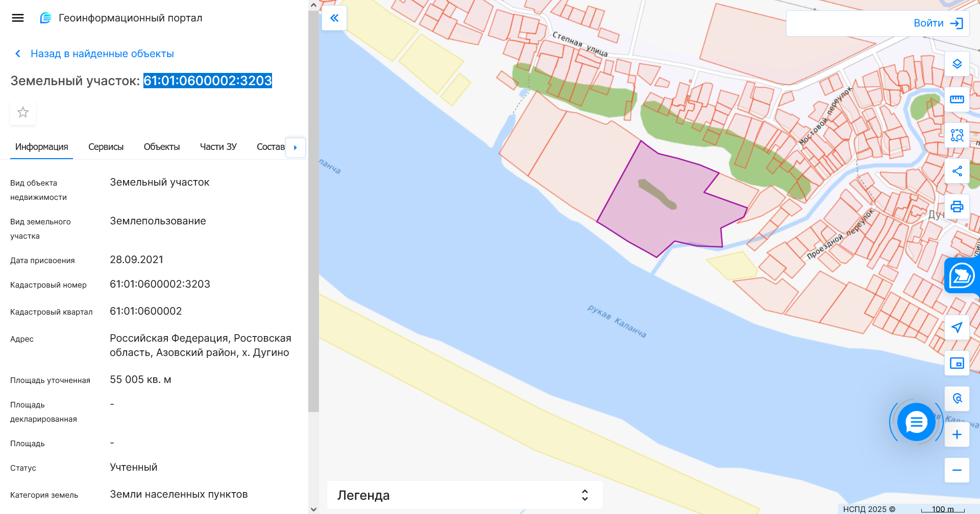Go back via Назад в найденные объекты
This screenshot has height=514, width=980.
pyautogui.click(x=94, y=53)
